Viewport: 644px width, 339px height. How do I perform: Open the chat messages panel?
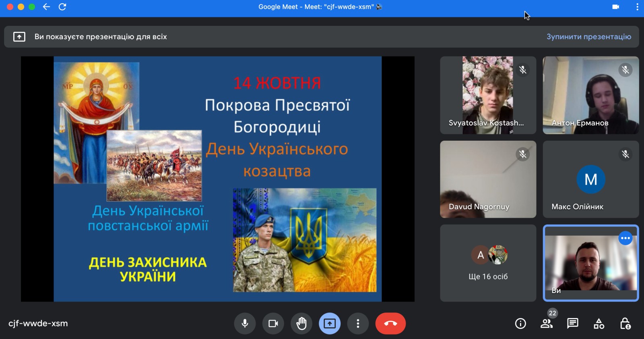572,323
